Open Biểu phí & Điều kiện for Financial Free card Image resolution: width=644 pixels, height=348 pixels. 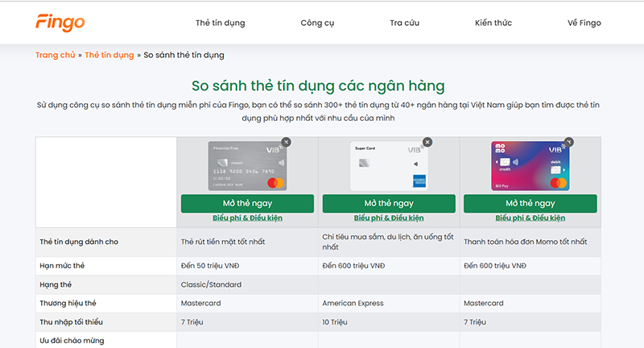(x=247, y=218)
